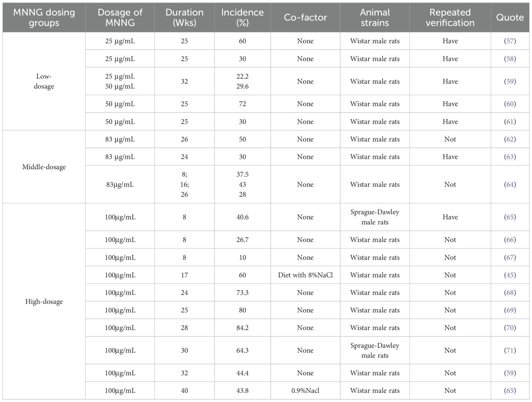
Task: Open reference 71 link
Action: pos(510,351)
